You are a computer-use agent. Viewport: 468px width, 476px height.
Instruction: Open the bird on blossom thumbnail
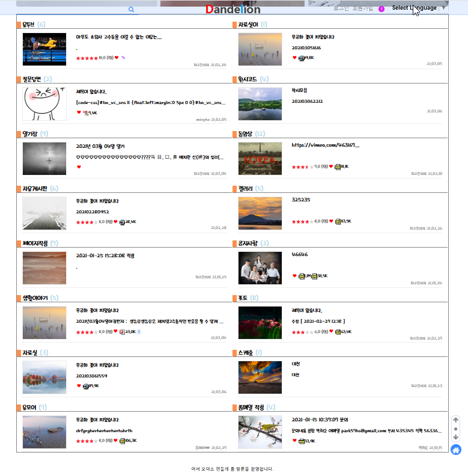(x=260, y=432)
